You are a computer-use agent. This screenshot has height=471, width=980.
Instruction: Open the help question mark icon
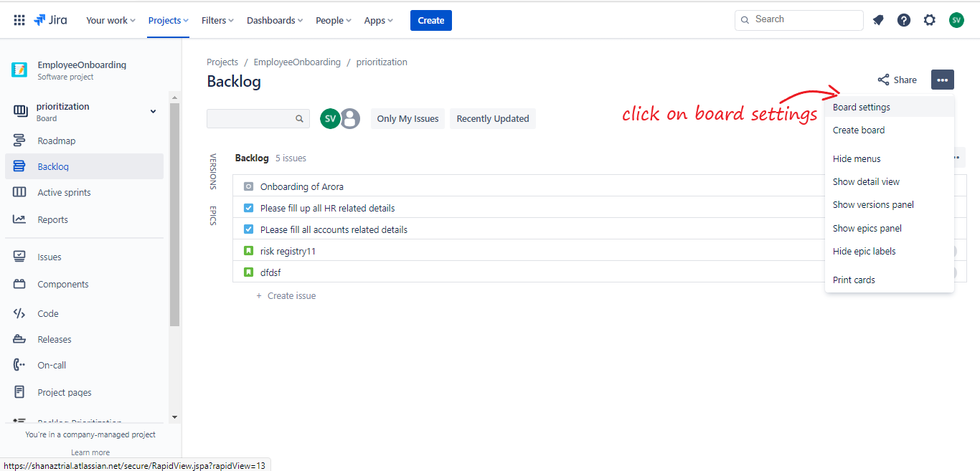(904, 20)
